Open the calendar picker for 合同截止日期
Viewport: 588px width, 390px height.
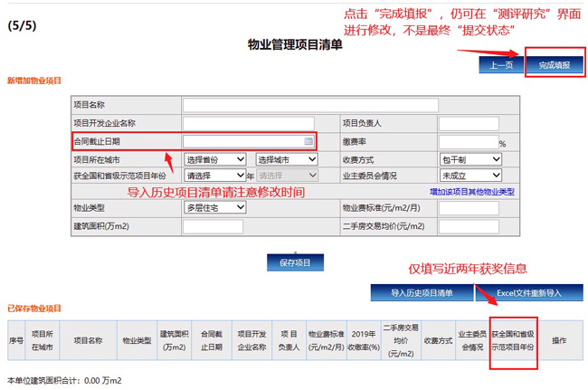308,142
